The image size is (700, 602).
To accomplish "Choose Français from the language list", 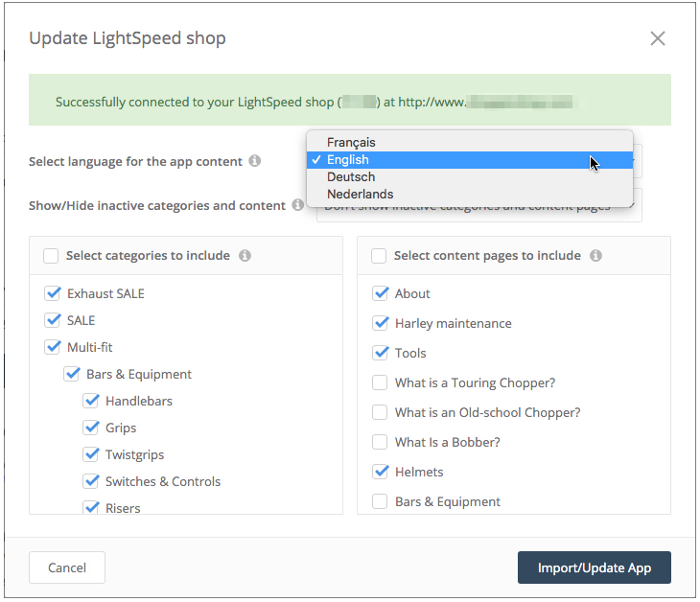I will point(351,143).
